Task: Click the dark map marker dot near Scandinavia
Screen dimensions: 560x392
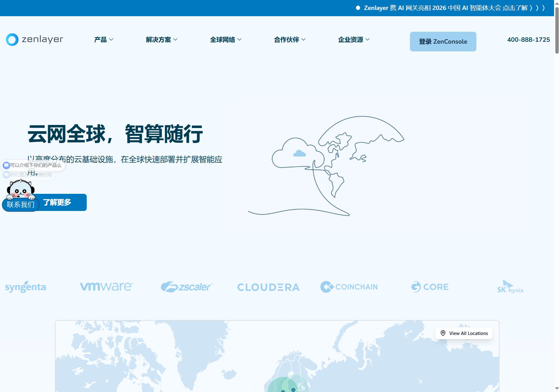Action: click(293, 390)
